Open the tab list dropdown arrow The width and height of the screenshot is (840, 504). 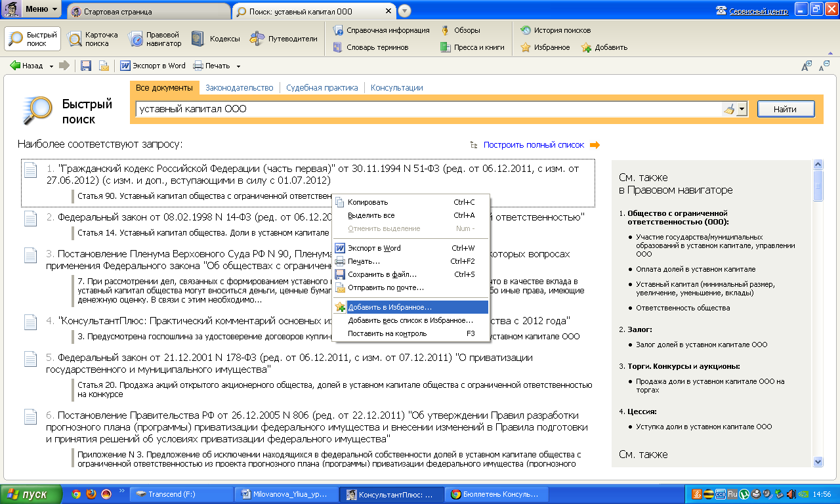point(405,10)
